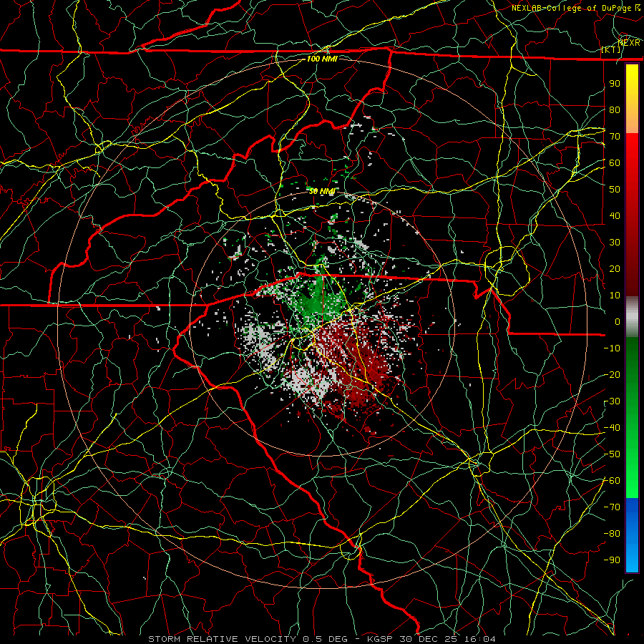This screenshot has width=644, height=644.
Task: Click the -40 value on the velocity scale
Action: coord(613,428)
